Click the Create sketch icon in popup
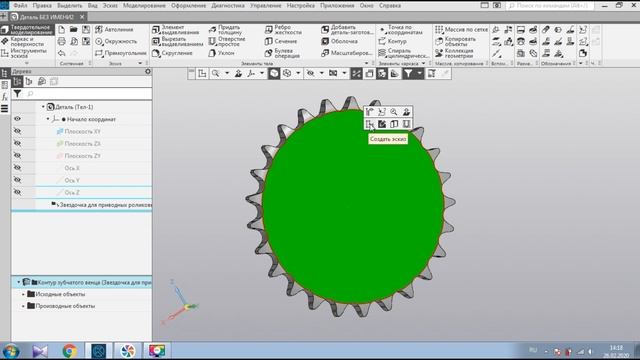The image size is (640, 360). pos(370,124)
